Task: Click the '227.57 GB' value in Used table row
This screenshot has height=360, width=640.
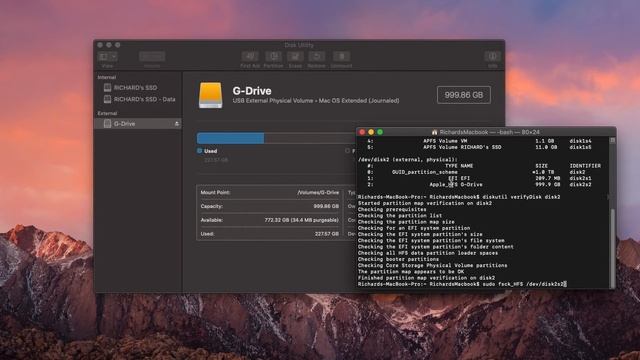Action: click(327, 234)
